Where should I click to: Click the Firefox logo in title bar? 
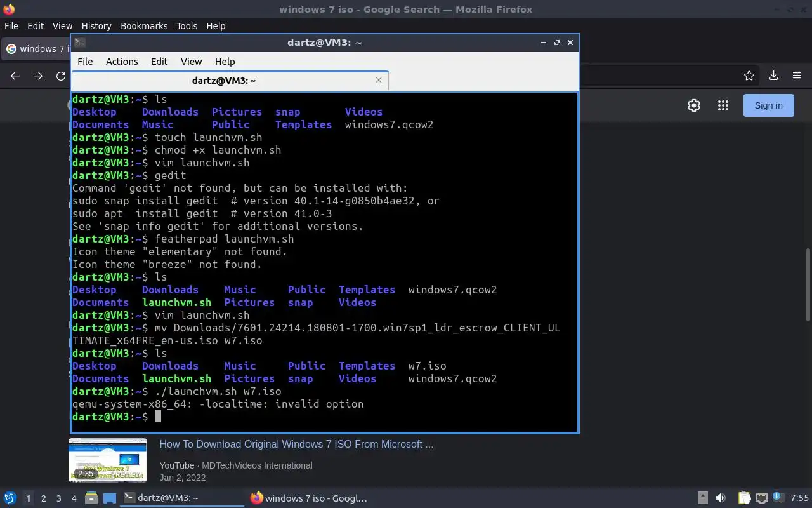[x=8, y=9]
